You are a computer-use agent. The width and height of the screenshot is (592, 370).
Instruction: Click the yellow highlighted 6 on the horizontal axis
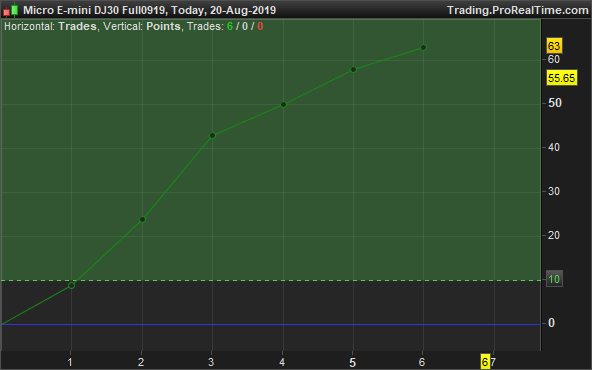point(485,362)
